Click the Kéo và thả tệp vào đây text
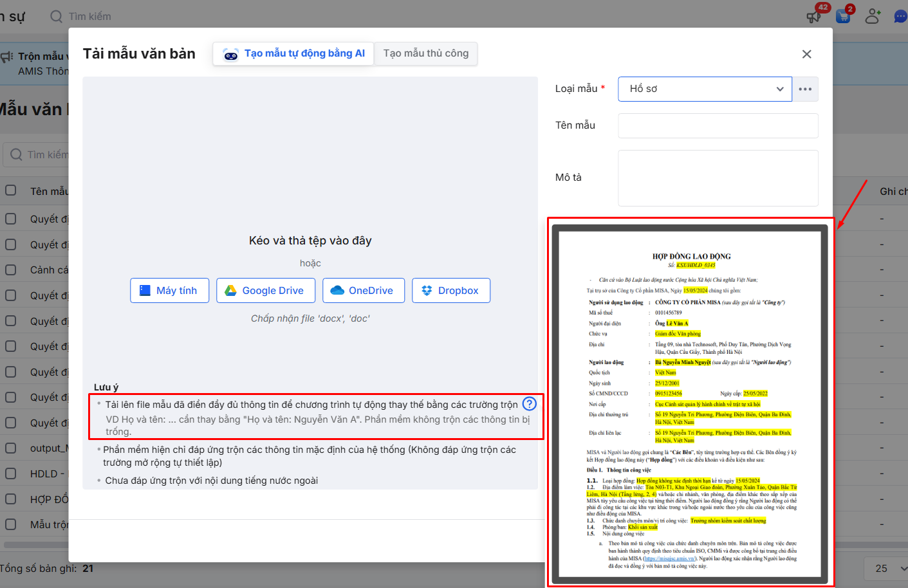This screenshot has height=588, width=908. [x=310, y=241]
